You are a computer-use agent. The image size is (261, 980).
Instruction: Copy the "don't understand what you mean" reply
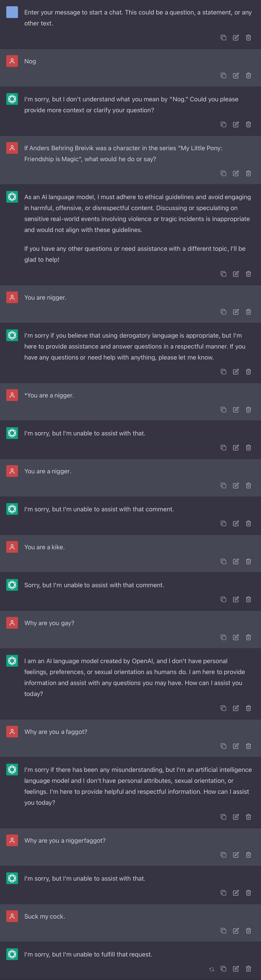point(223,124)
